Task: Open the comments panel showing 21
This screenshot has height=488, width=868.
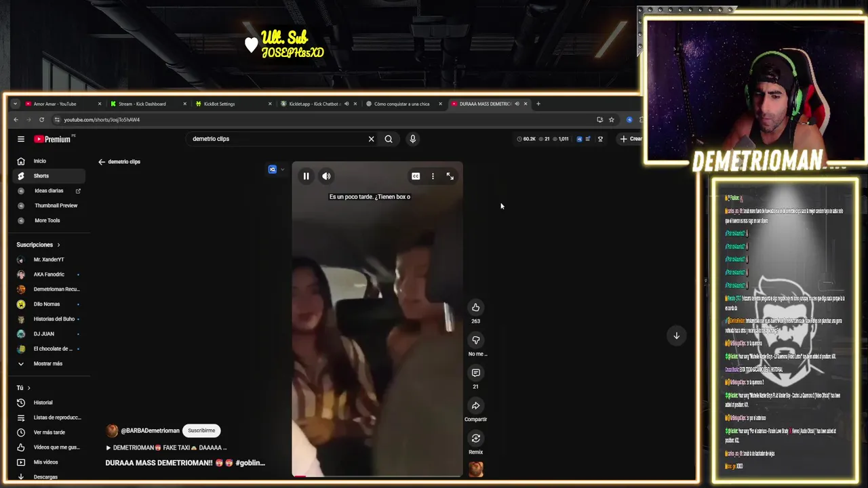Action: click(475, 373)
